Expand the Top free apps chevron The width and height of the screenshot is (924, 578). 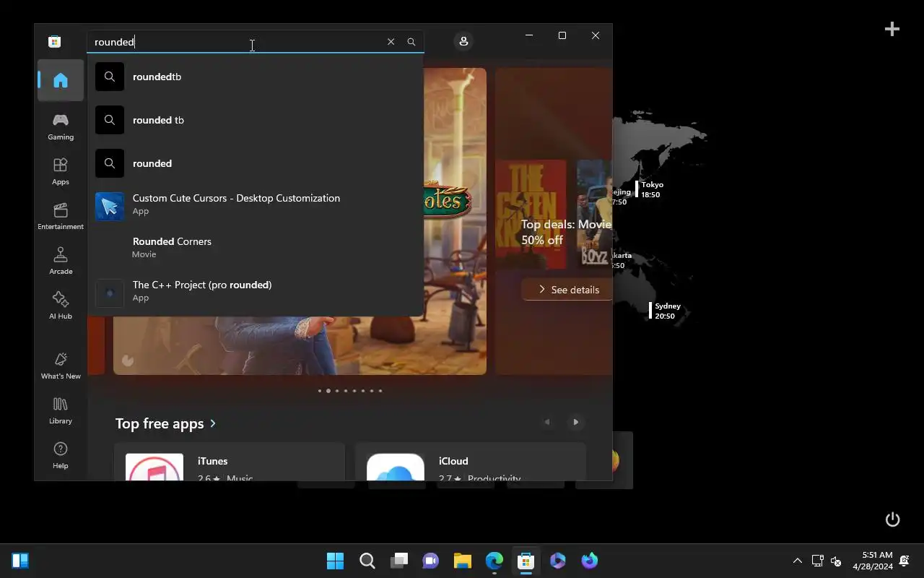pos(213,423)
